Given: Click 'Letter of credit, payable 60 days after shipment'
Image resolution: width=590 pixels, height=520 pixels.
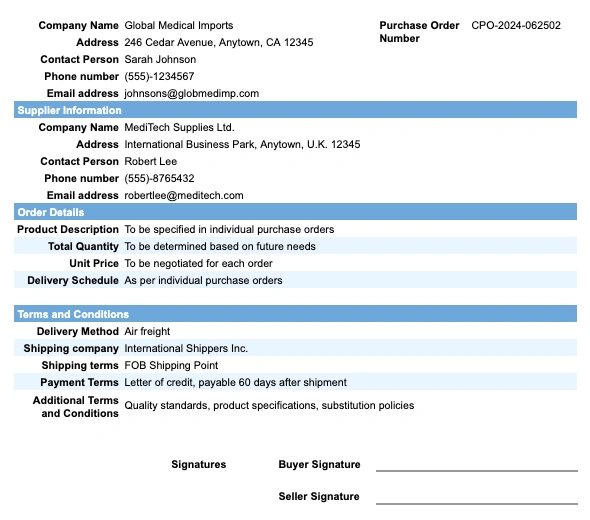Looking at the screenshot, I should pos(235,382).
